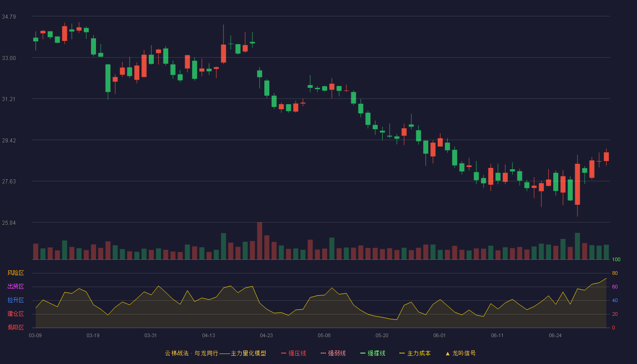The width and height of the screenshot is (637, 364).
Task: Click the 27.63 price axis label
Action: (x=9, y=182)
